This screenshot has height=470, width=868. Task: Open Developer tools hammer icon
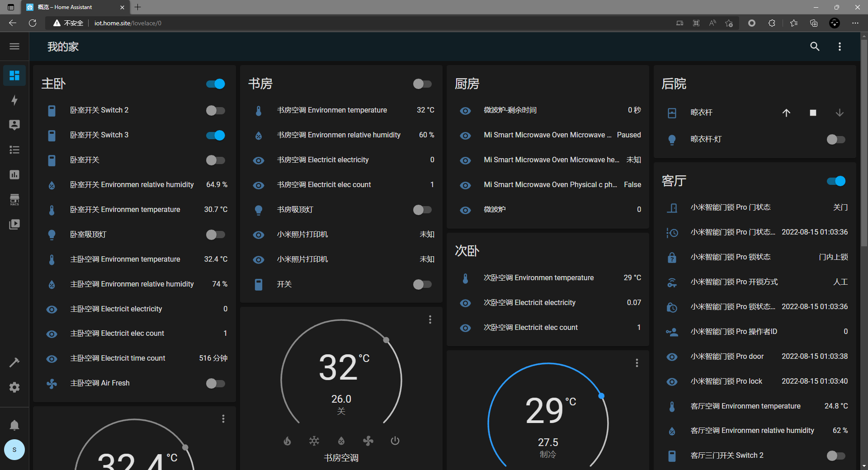click(x=14, y=362)
